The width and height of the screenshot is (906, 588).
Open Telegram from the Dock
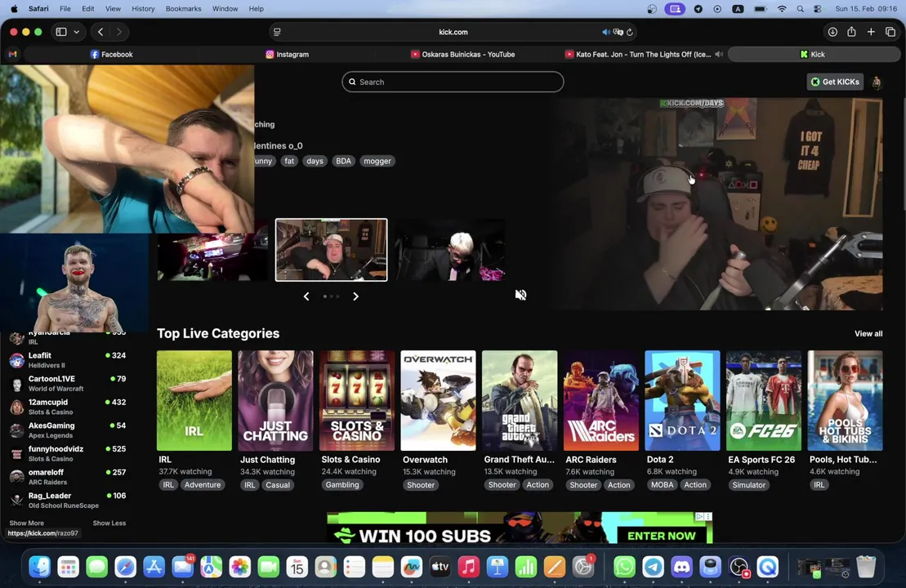653,568
